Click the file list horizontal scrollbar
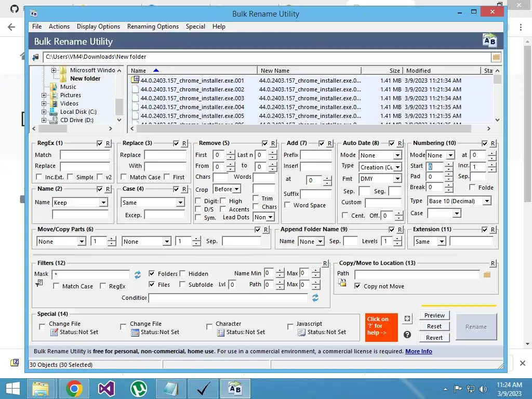Image resolution: width=532 pixels, height=399 pixels. click(303, 129)
